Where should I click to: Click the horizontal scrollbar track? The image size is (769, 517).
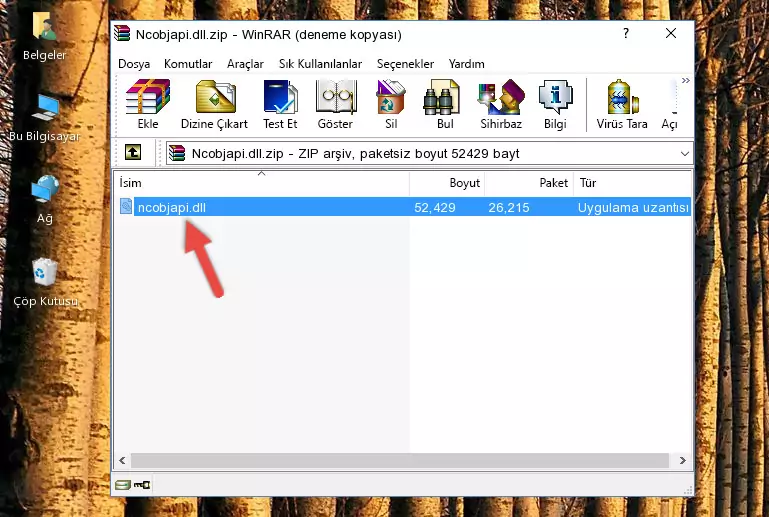click(x=400, y=461)
